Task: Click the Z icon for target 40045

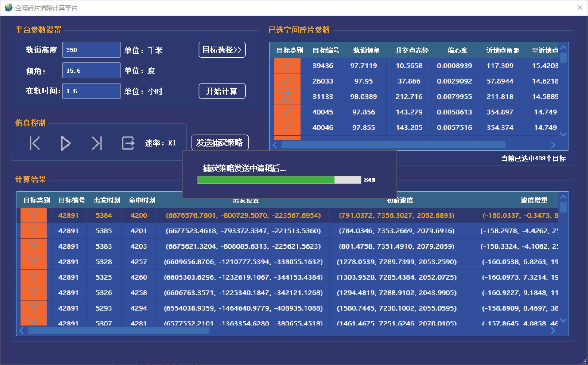Action: (x=287, y=112)
